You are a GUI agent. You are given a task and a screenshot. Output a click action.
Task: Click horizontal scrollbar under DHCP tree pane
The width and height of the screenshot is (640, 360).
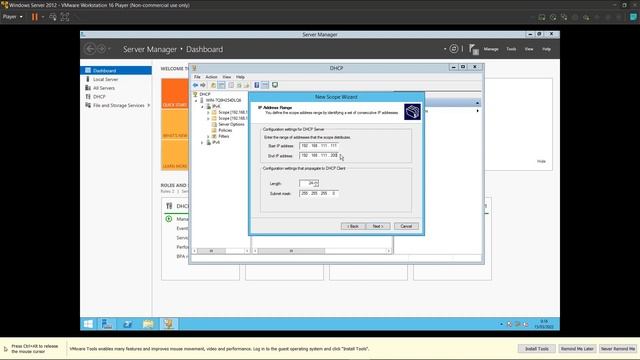tap(221, 251)
